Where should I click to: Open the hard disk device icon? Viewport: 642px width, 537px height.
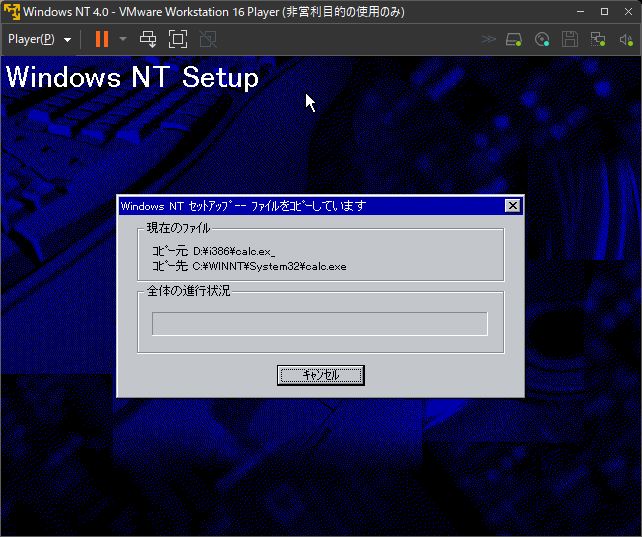click(514, 39)
